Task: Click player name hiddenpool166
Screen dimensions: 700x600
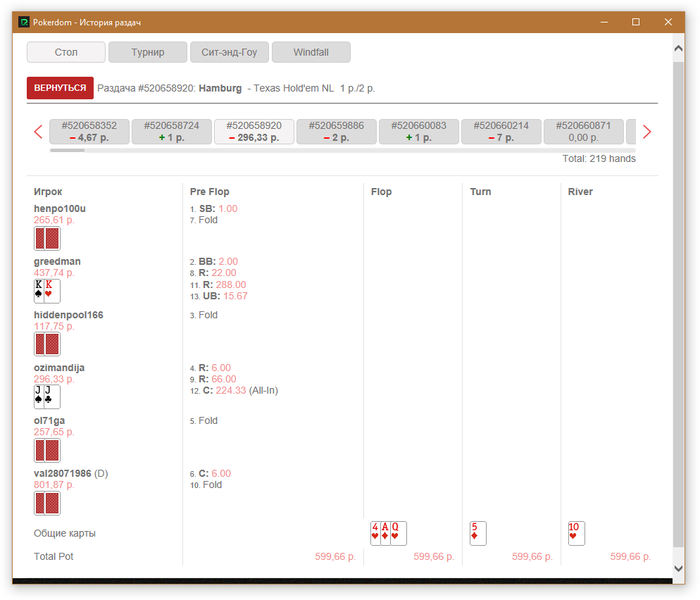Action: 68,315
